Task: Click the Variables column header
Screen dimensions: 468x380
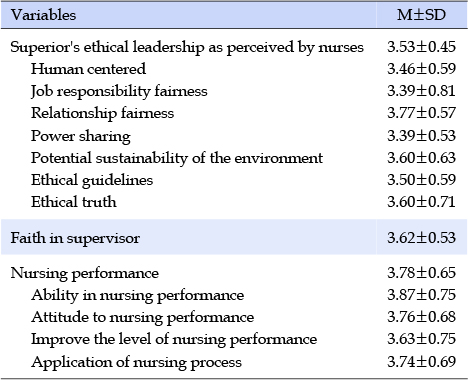Action: coord(43,15)
